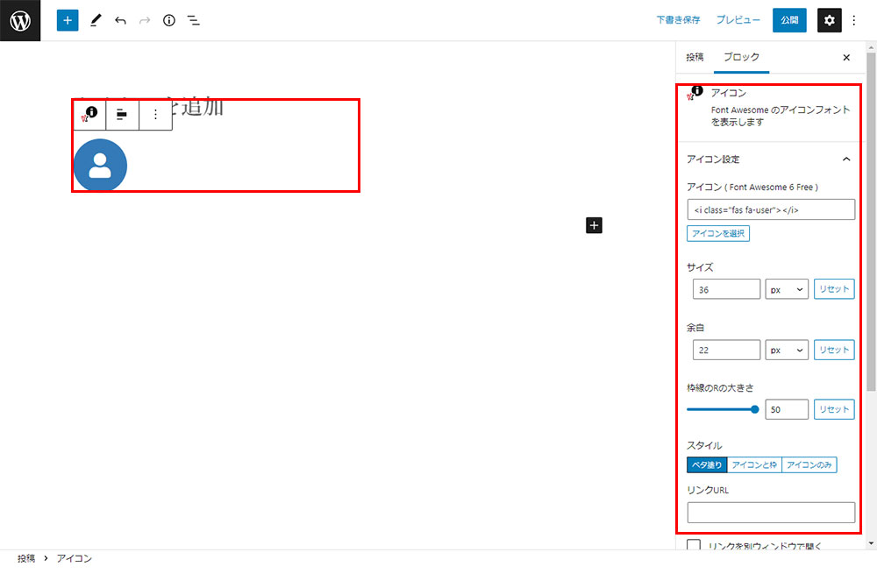The height and width of the screenshot is (588, 877).
Task: Switch to the 投稿 tab
Action: (x=695, y=57)
